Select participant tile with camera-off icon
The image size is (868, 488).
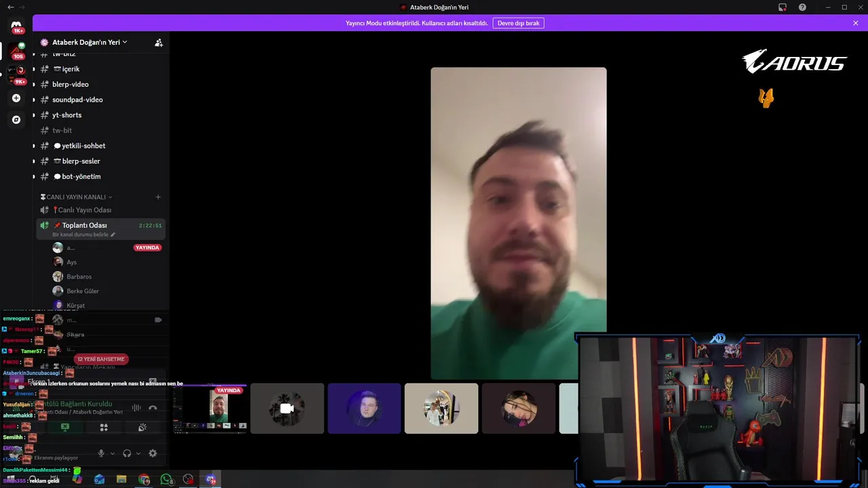pos(287,409)
